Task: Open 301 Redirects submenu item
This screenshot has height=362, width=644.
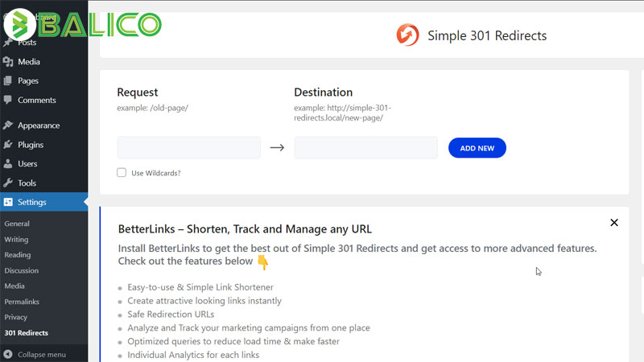Action: [x=27, y=333]
